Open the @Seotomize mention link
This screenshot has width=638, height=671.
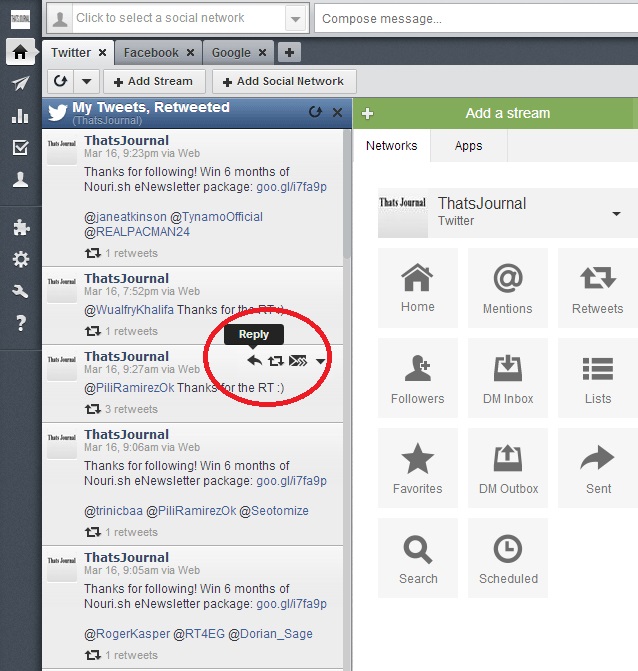click(274, 511)
